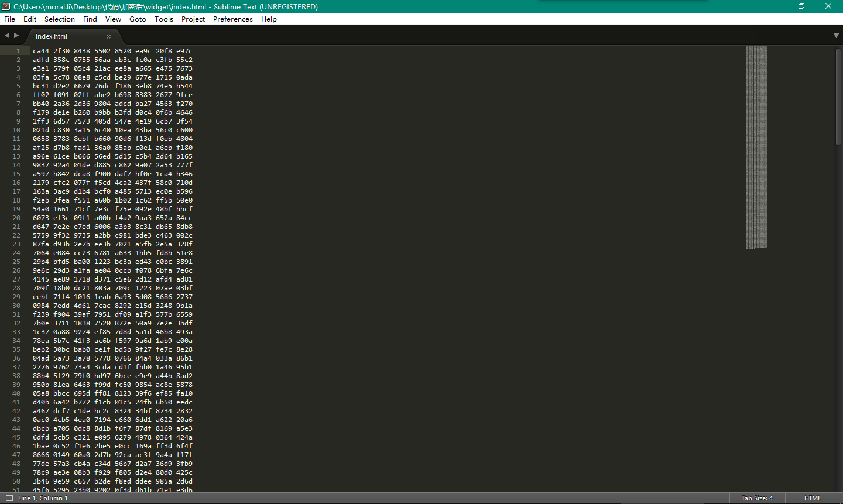Place cursor on hex value c600

tap(184, 130)
